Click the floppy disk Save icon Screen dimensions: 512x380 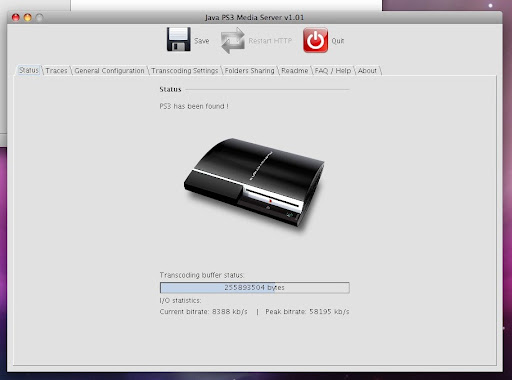(179, 39)
